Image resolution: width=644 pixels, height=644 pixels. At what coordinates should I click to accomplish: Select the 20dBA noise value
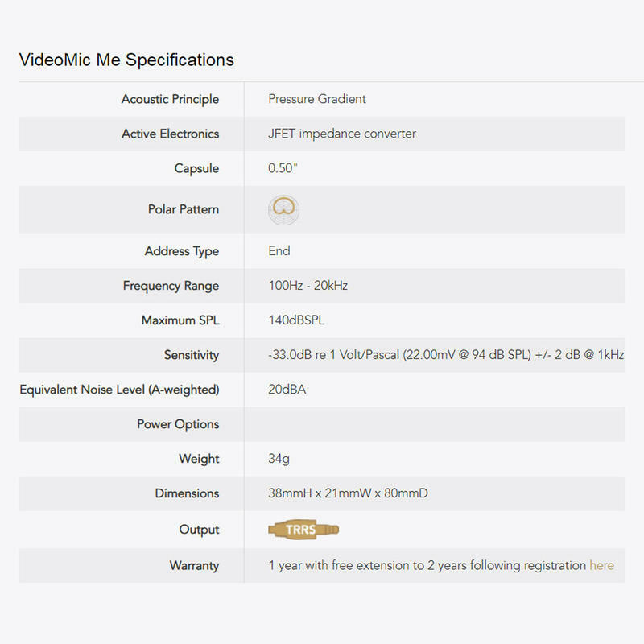click(287, 390)
